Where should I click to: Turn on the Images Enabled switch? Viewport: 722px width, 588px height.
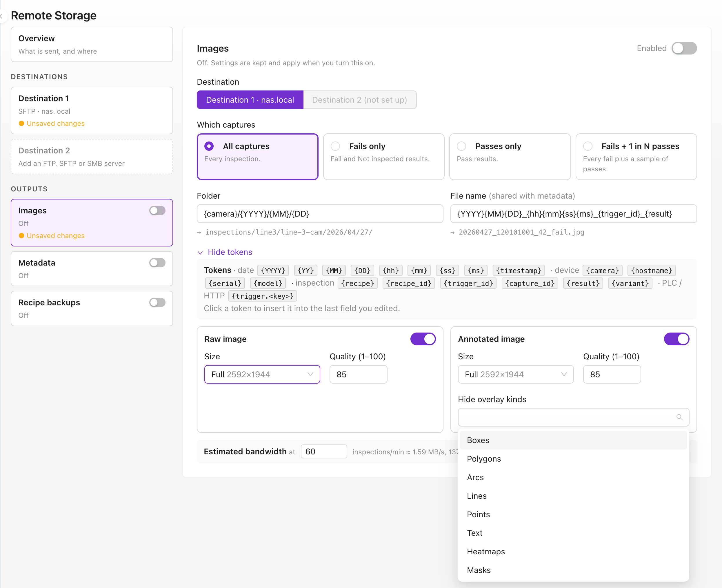(684, 48)
